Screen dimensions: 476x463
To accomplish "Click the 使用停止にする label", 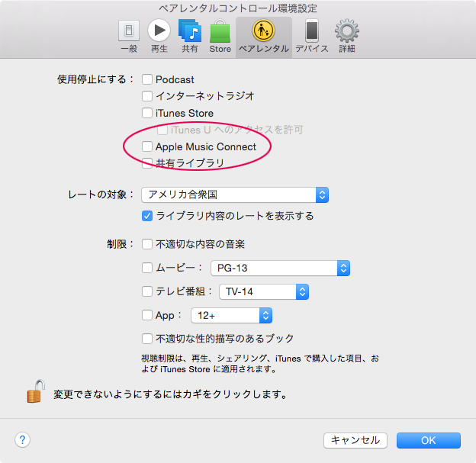I will pos(95,79).
